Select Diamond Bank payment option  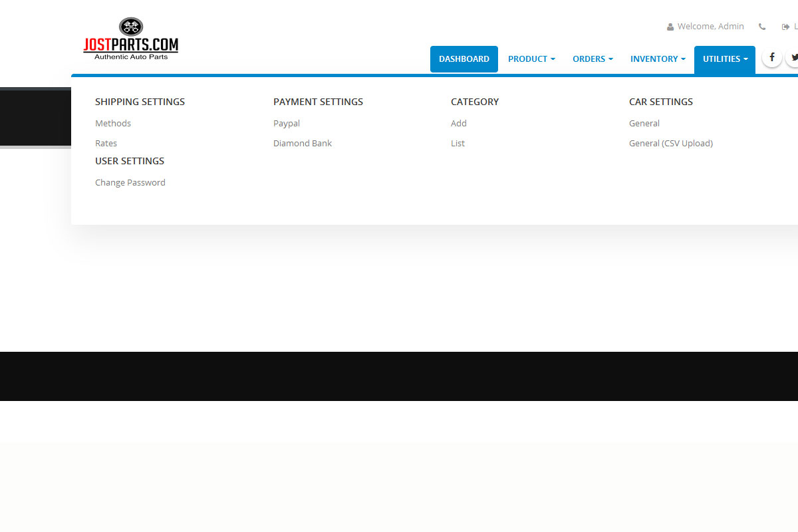[x=303, y=144]
